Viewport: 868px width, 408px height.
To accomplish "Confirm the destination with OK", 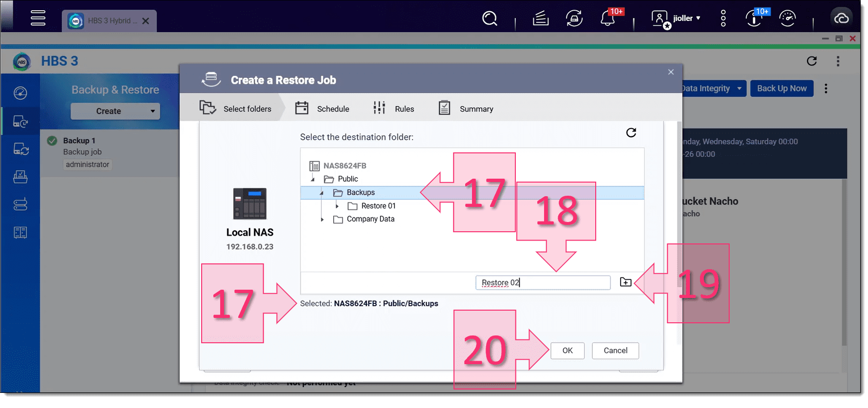I will (567, 351).
